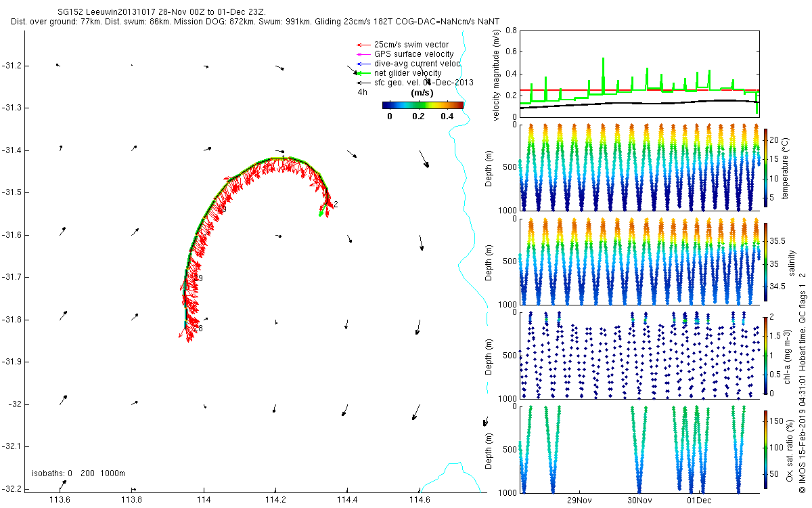Click the green dot ending the glider track
The width and height of the screenshot is (812, 508).
tap(321, 214)
